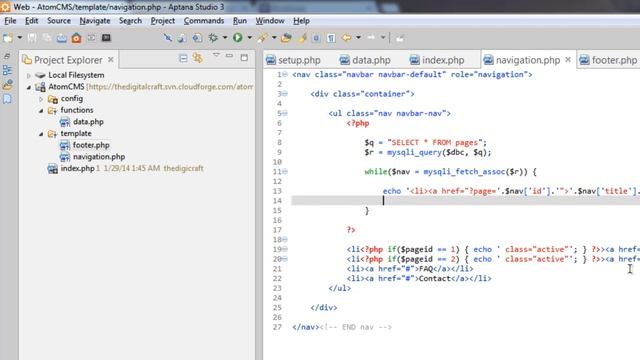The height and width of the screenshot is (360, 640).
Task: Click the External Tools icon
Action: pyautogui.click(x=262, y=38)
